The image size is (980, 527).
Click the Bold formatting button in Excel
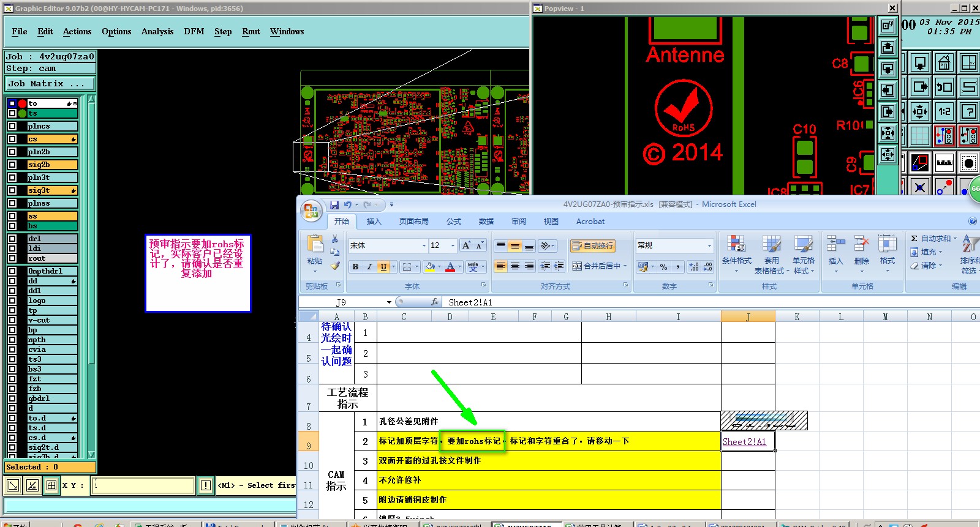tap(355, 266)
